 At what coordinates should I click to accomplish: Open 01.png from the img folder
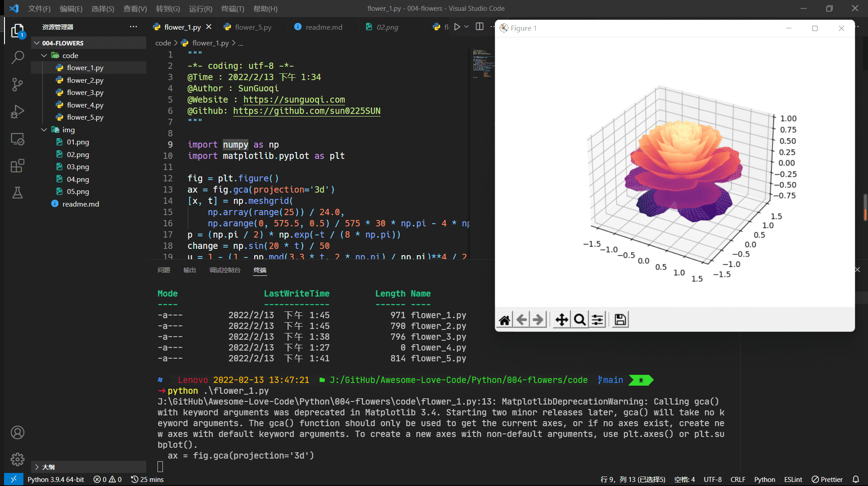(89, 142)
